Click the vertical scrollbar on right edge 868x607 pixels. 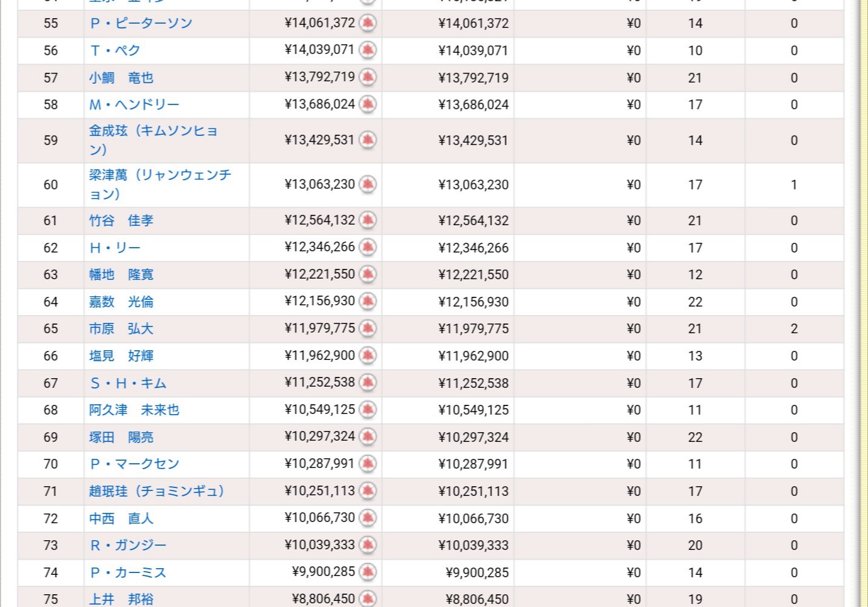tap(863, 303)
